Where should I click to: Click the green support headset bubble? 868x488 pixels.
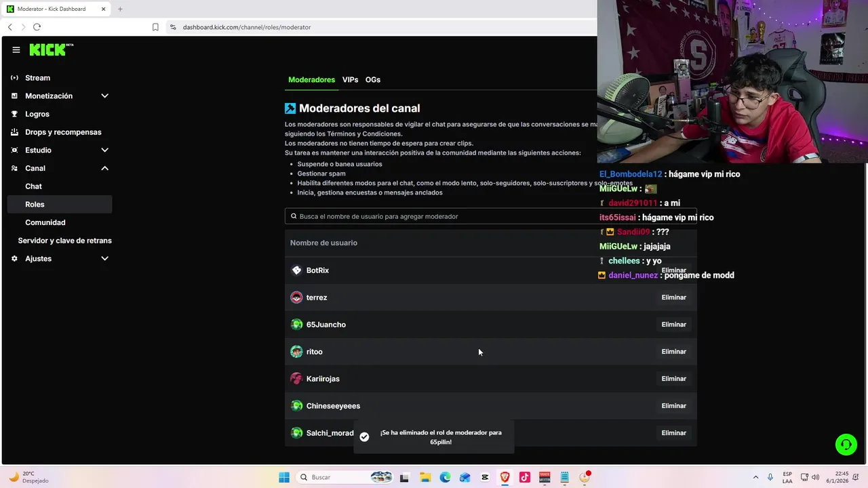pos(846,445)
